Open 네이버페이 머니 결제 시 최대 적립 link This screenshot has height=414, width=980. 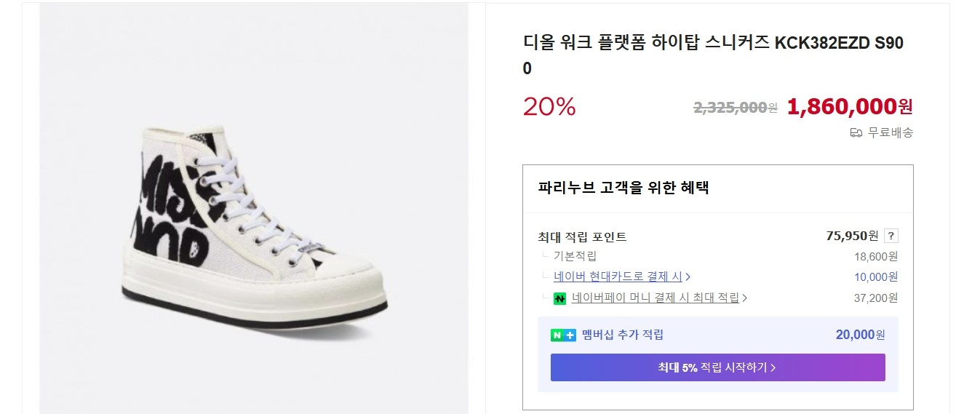point(655,298)
